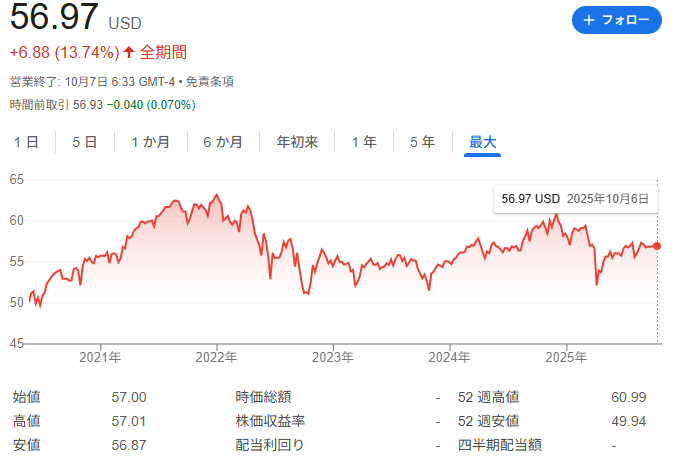Open the 5年 chart range
The width and height of the screenshot is (684, 462).
click(422, 143)
